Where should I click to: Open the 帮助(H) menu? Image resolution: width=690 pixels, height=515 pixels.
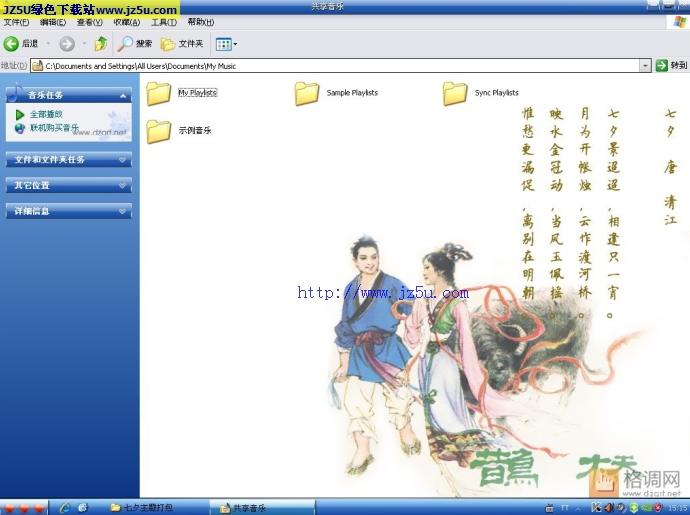(x=201, y=22)
